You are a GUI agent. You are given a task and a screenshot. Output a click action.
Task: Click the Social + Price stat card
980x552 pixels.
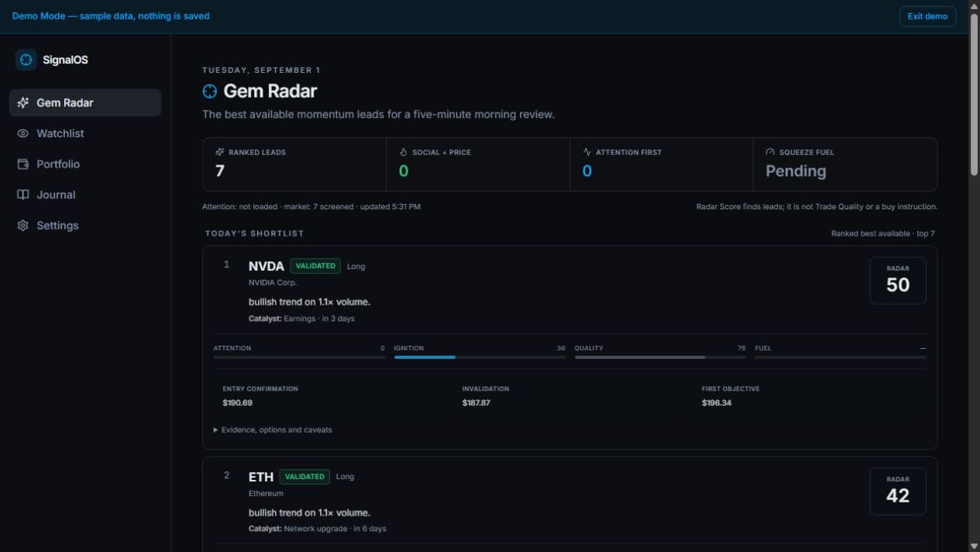pyautogui.click(x=478, y=164)
